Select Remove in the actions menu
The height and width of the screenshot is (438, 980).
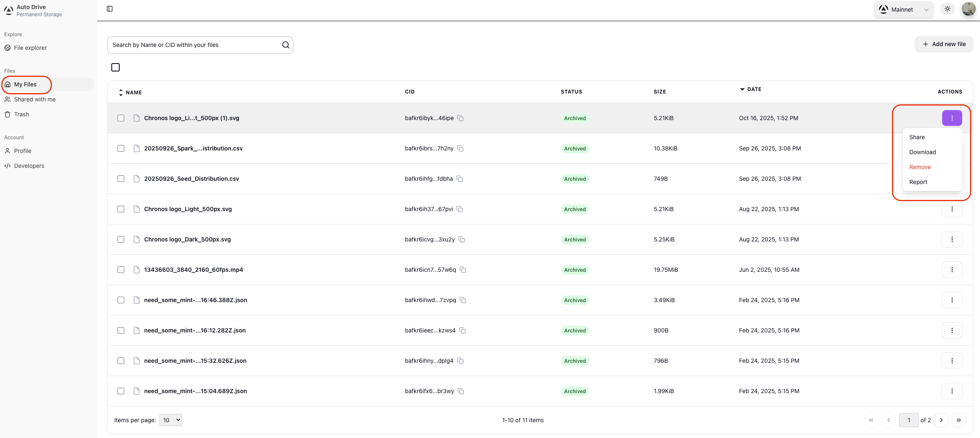[920, 167]
